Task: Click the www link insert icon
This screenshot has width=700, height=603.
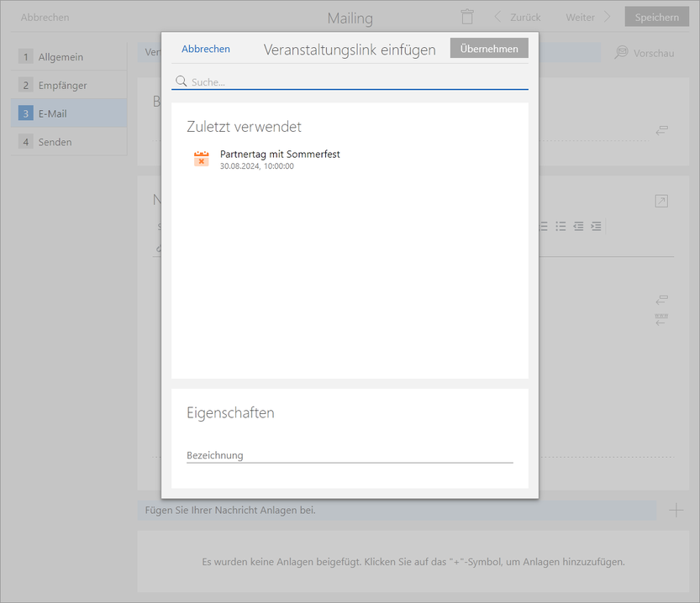Action: point(661,319)
